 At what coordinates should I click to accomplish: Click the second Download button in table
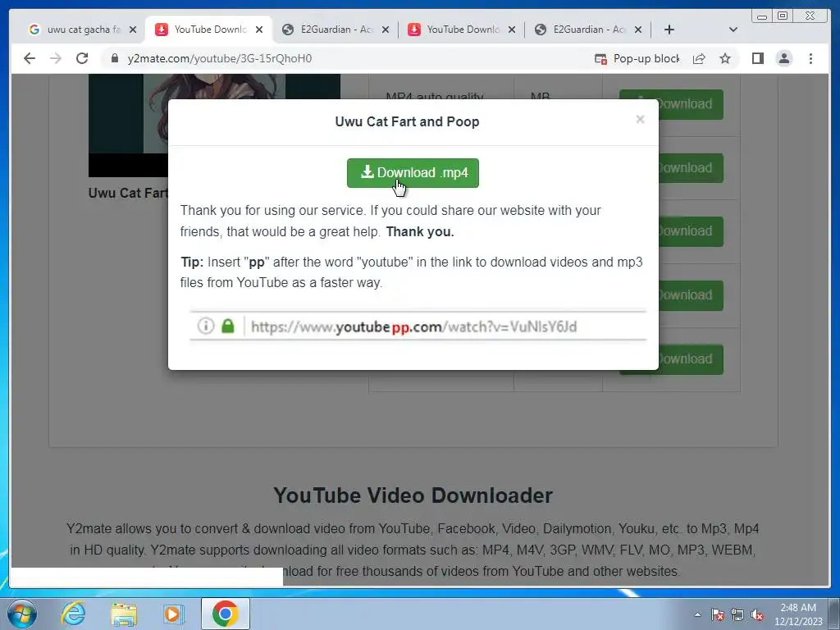point(691,167)
